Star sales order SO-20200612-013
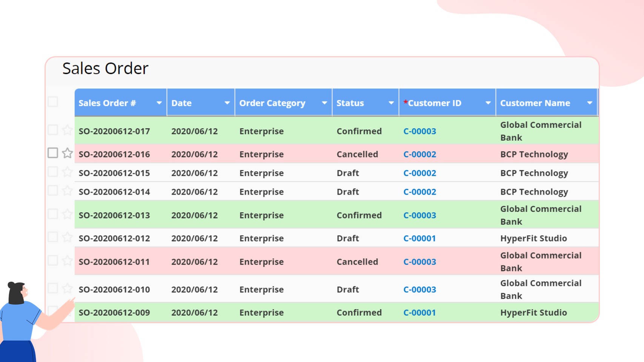The image size is (644, 362). click(x=67, y=214)
